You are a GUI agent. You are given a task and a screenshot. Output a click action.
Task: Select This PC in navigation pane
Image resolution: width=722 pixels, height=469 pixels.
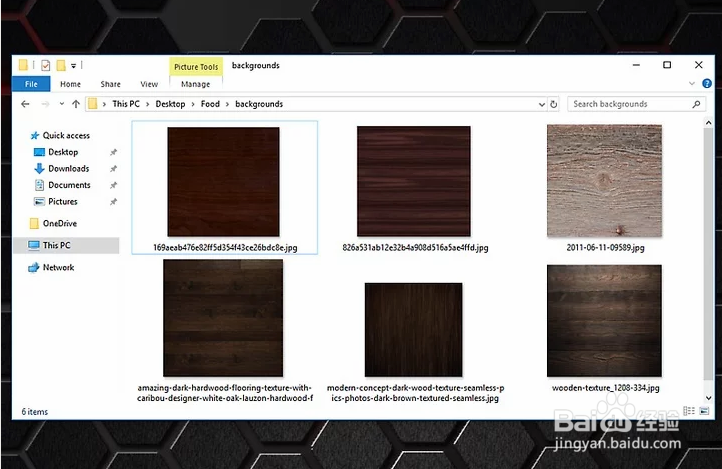pos(67,245)
